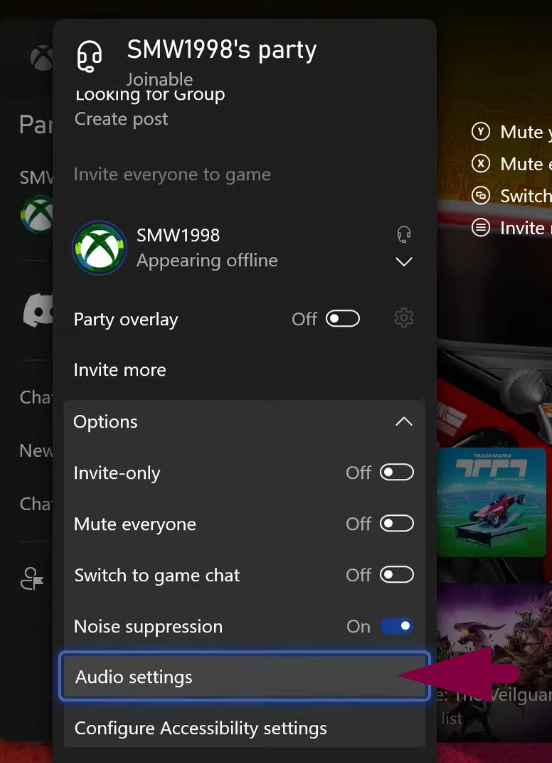
Task: Toggle the Party overlay switch
Action: (x=343, y=319)
